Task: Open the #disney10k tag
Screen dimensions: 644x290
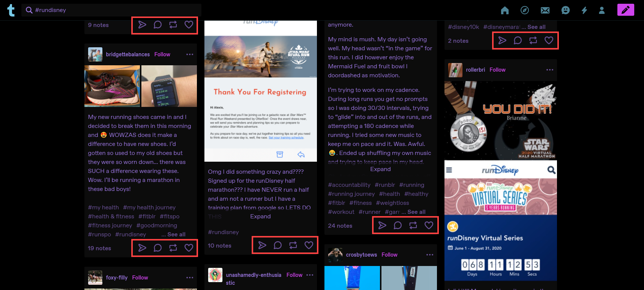Action: 464,27
